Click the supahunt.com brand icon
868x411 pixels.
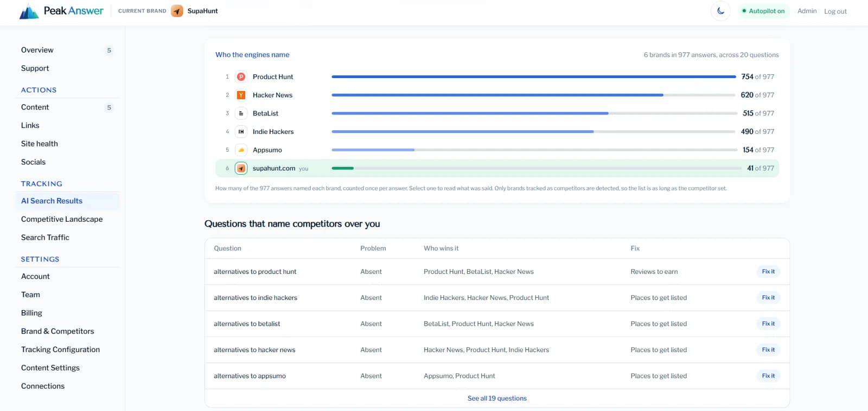(x=241, y=168)
